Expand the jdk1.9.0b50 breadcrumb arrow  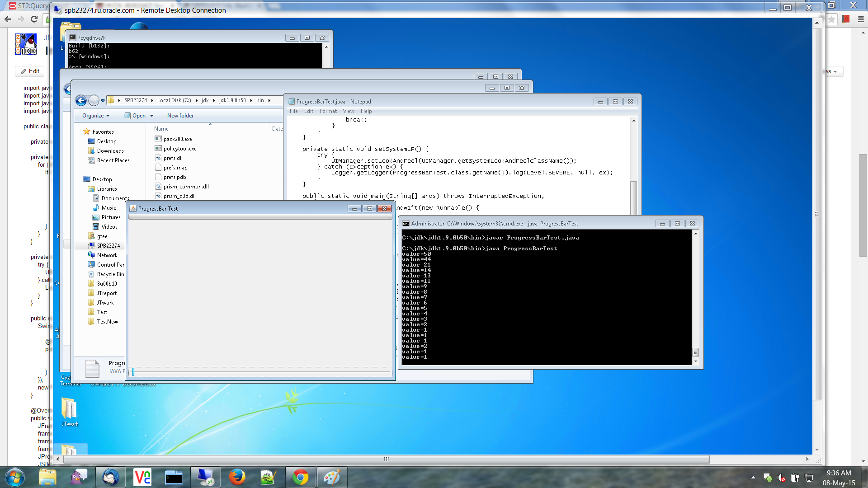251,100
